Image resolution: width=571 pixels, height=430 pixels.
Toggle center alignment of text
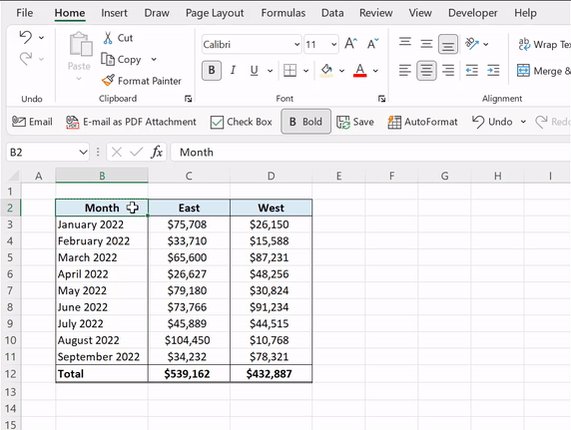(x=426, y=70)
